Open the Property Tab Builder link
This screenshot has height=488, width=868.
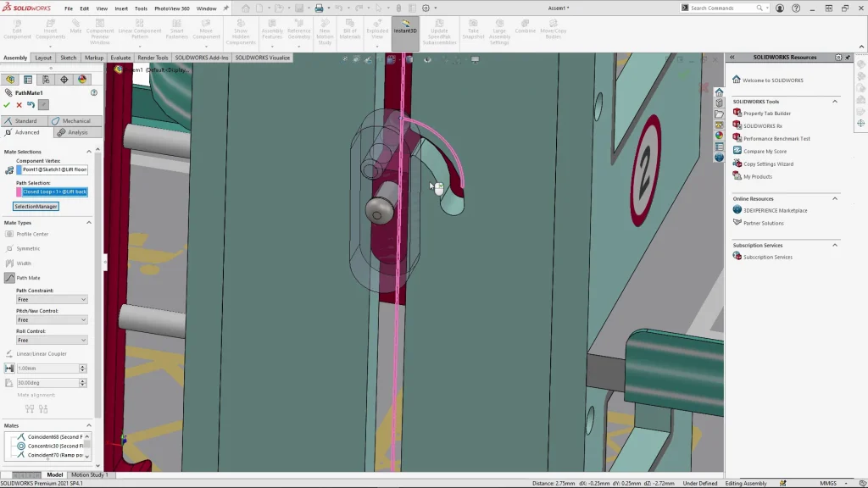click(x=766, y=114)
